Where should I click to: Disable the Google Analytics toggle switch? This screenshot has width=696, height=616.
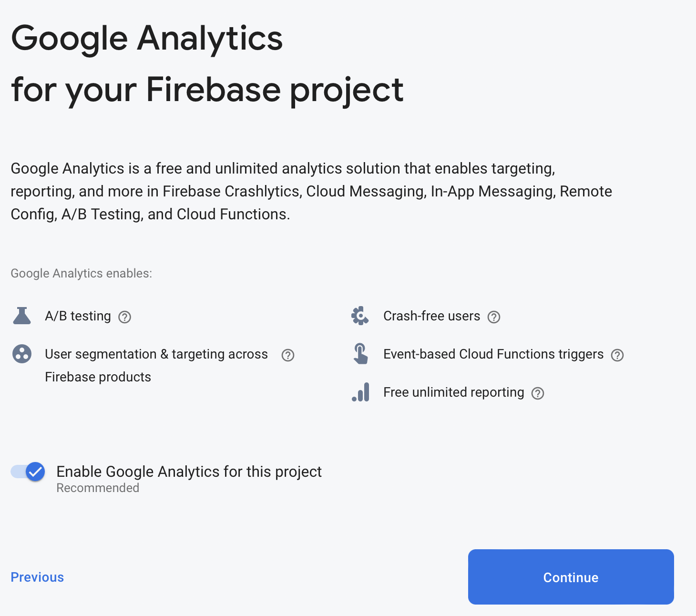coord(29,472)
